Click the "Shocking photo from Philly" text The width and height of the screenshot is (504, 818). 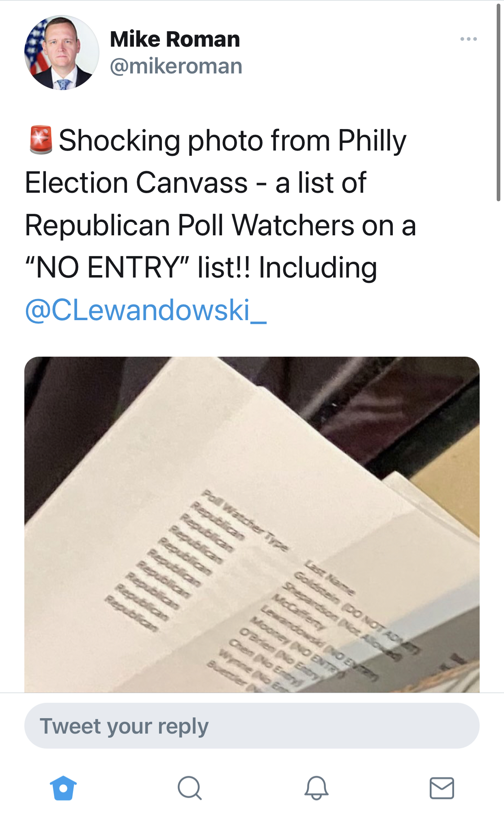point(232,141)
